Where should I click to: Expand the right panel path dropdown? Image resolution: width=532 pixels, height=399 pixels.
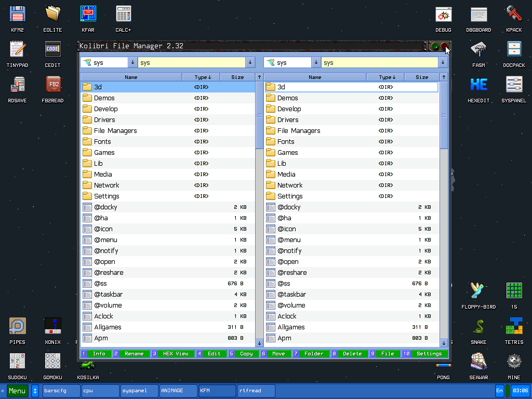tap(443, 62)
